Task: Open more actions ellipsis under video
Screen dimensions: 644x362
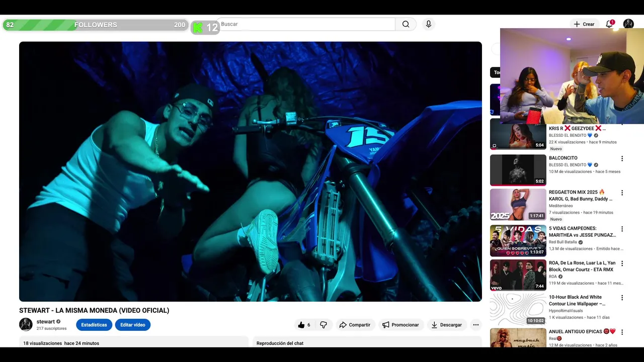Action: (x=476, y=325)
